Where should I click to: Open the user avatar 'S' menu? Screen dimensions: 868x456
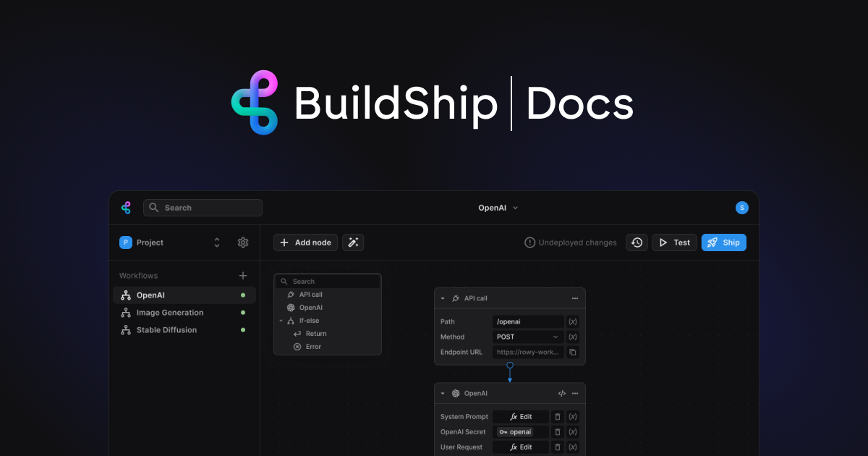[x=742, y=208]
